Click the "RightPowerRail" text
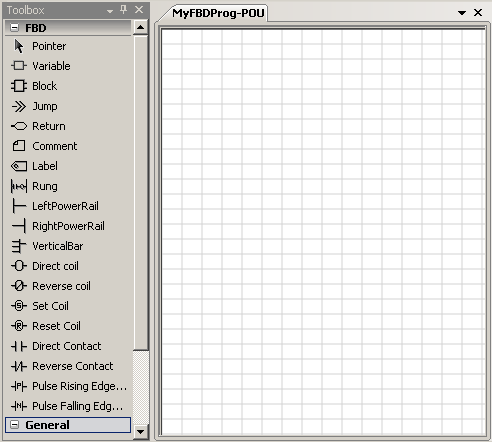The height and width of the screenshot is (442, 492). pyautogui.click(x=68, y=226)
